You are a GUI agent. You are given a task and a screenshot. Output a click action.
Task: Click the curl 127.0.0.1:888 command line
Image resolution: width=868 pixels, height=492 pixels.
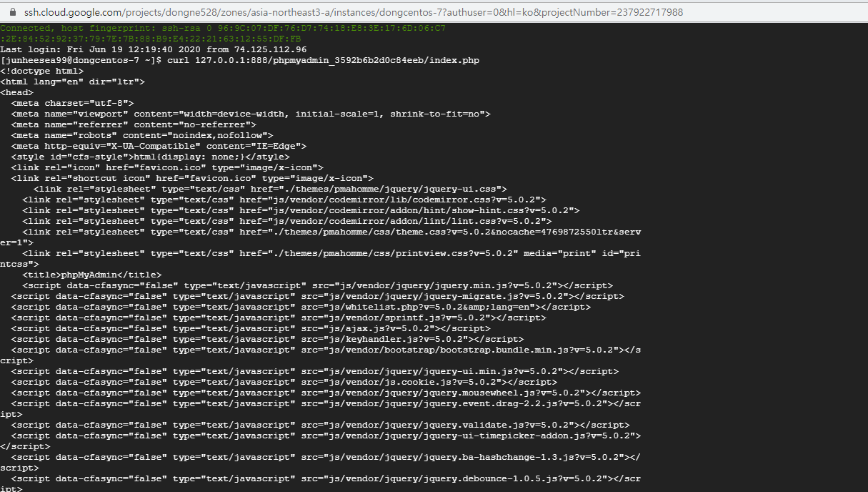[x=240, y=60]
